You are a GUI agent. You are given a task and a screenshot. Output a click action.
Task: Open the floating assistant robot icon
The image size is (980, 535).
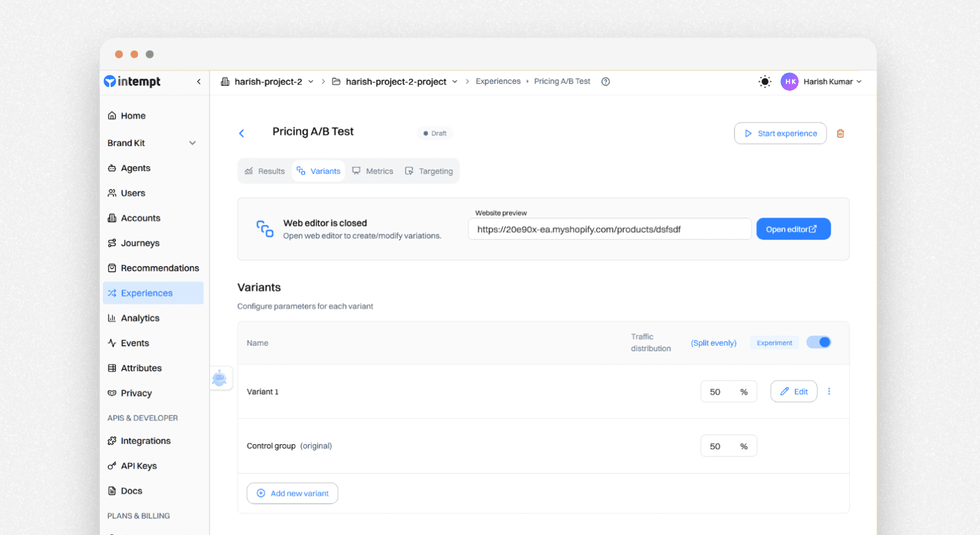coord(219,378)
